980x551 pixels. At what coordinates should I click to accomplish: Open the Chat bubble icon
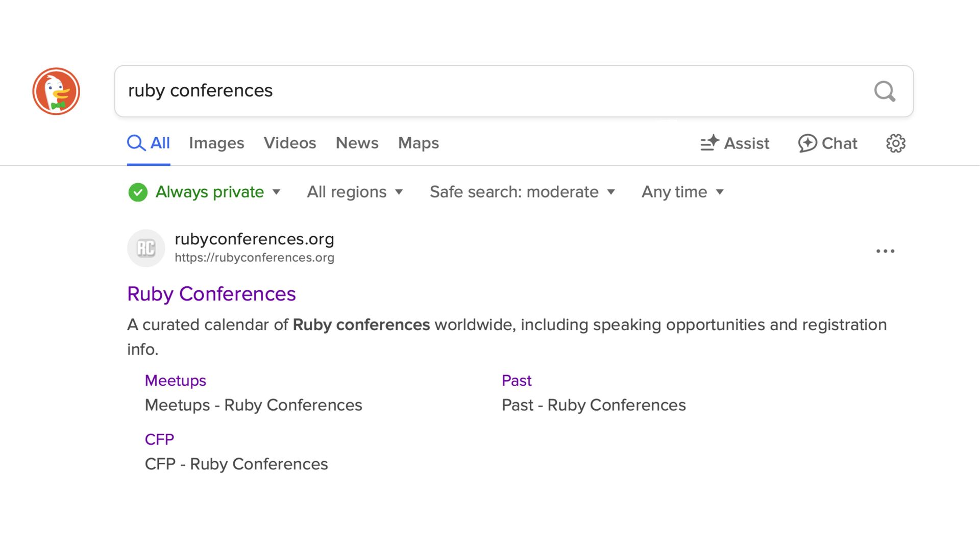click(807, 143)
